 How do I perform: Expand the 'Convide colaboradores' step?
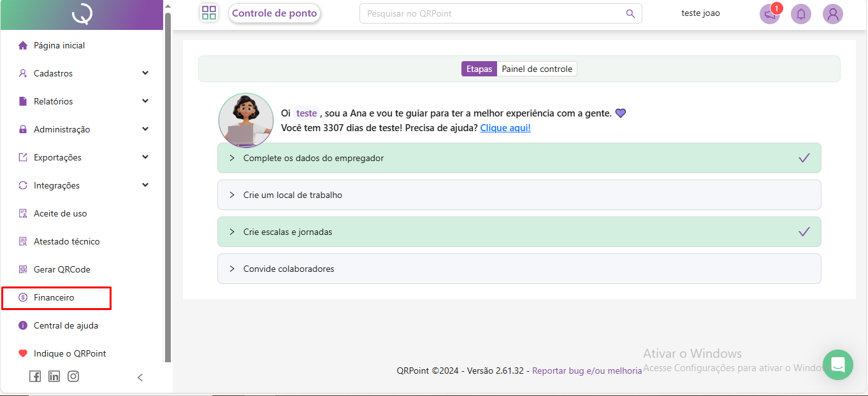point(519,269)
